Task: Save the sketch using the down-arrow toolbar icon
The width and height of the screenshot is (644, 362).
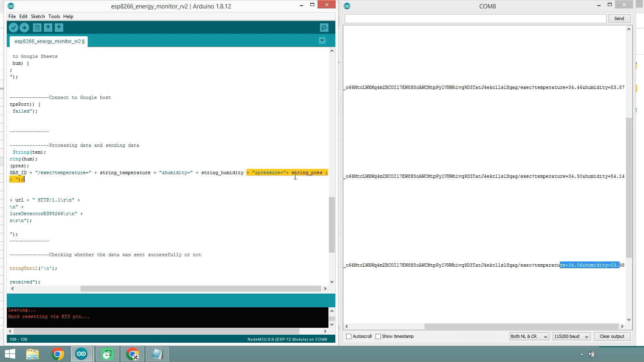Action: (59, 27)
